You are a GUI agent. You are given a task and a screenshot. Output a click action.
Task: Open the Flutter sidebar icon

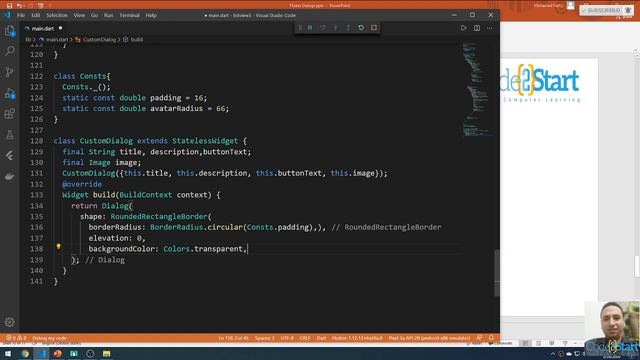pos(9,156)
